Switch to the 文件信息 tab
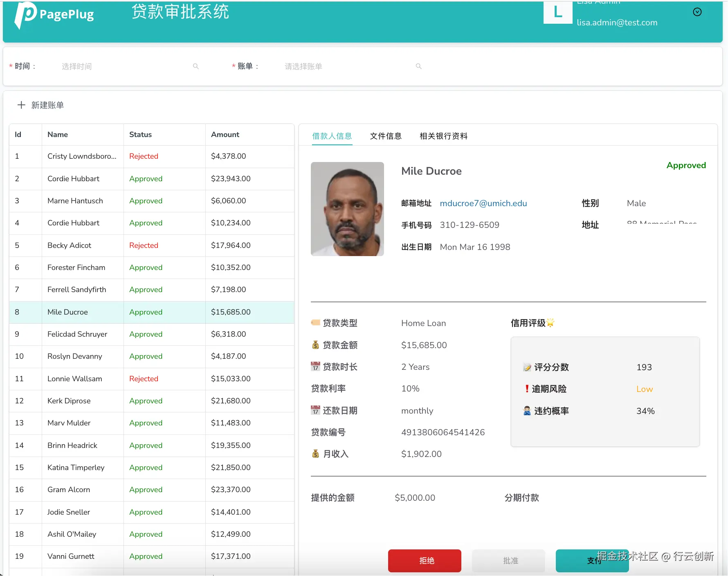This screenshot has width=728, height=576. [x=386, y=136]
